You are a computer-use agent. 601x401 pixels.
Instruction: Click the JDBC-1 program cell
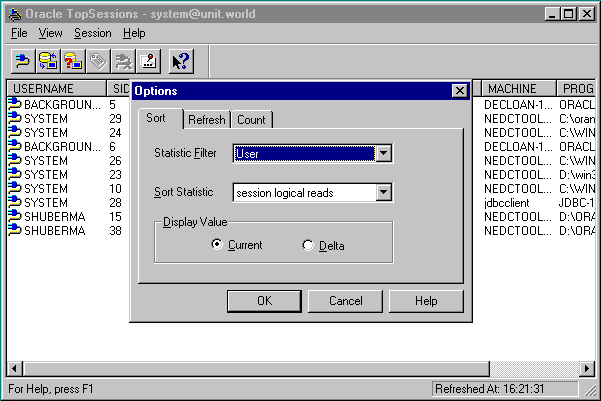click(x=576, y=203)
